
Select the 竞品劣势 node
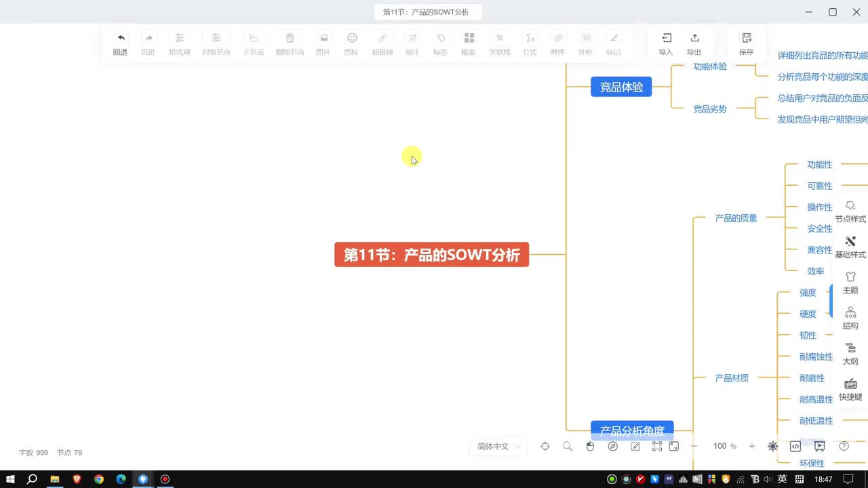pyautogui.click(x=710, y=108)
